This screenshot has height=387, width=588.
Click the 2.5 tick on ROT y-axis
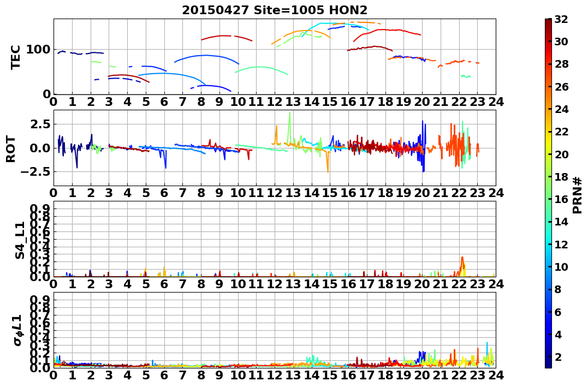point(40,124)
